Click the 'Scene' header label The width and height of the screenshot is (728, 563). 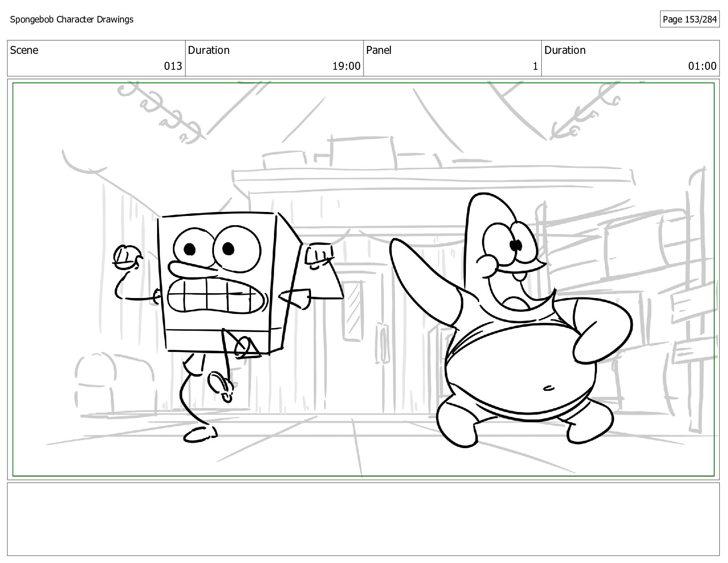pos(24,50)
